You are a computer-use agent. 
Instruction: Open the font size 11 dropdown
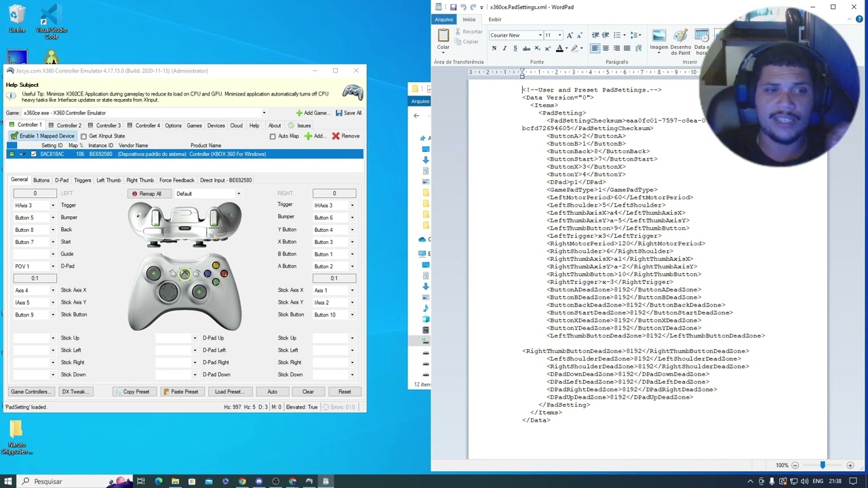tap(559, 35)
